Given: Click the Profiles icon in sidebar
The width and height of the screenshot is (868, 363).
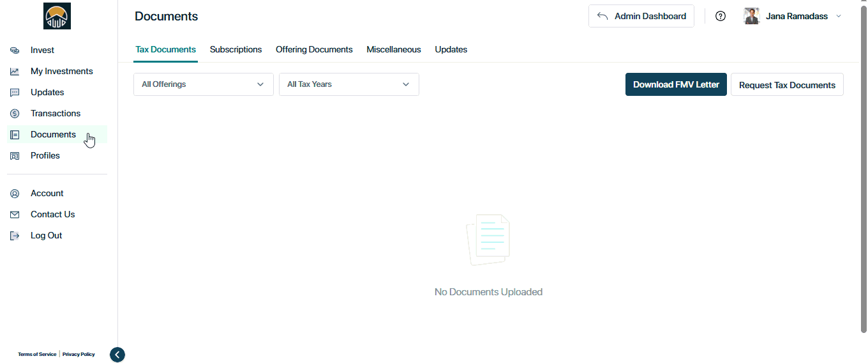Looking at the screenshot, I should (x=15, y=156).
